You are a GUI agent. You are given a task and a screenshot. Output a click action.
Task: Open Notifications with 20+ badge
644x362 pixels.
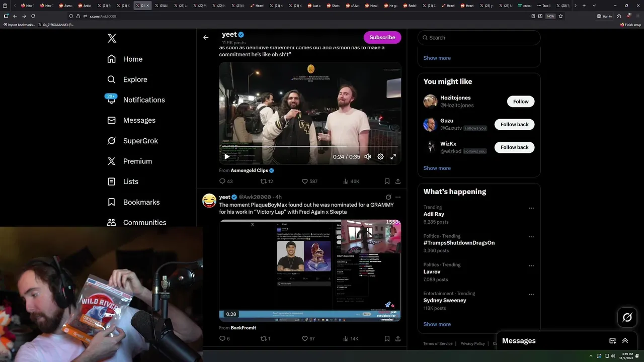[136, 100]
